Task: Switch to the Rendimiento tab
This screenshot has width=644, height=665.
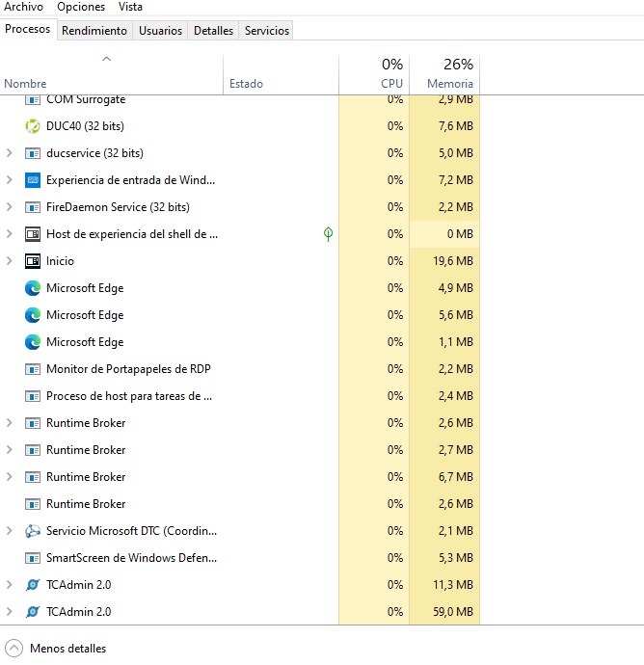Action: point(94,31)
